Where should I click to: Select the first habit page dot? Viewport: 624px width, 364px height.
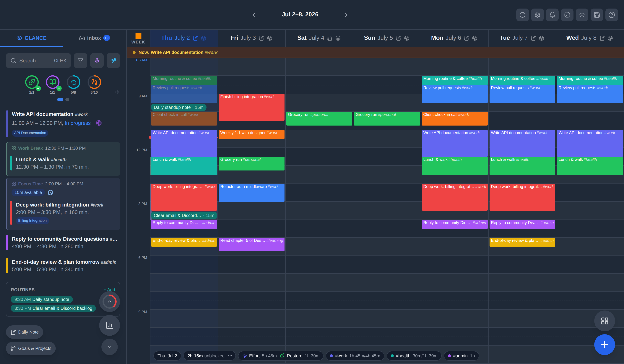60,100
